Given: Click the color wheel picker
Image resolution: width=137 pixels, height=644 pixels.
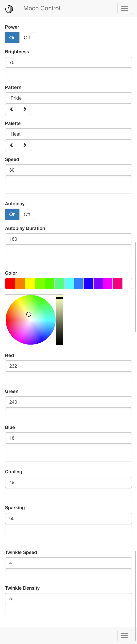Looking at the screenshot, I should [x=31, y=320].
